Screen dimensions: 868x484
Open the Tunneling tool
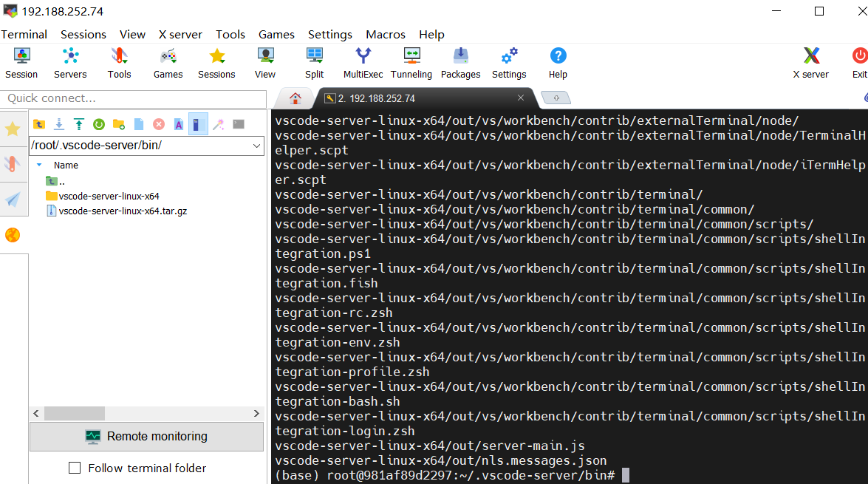coord(411,63)
